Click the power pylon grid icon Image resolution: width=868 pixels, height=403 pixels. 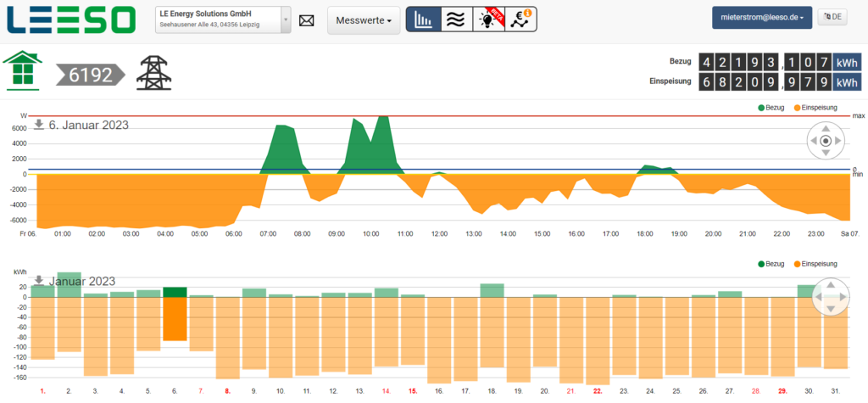[x=153, y=74]
